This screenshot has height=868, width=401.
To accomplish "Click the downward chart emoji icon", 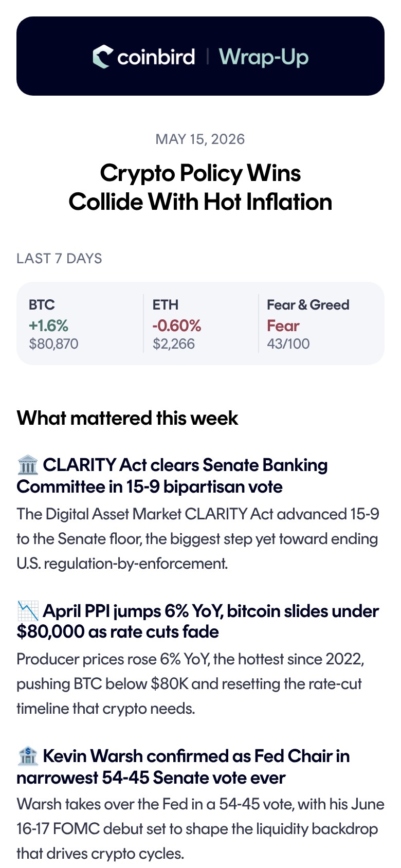I will [28, 611].
